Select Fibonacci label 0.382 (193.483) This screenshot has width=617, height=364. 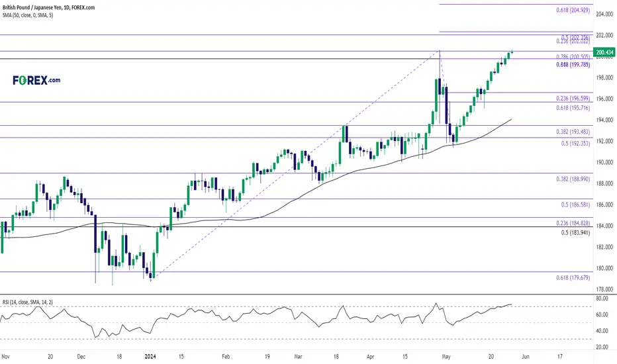(x=573, y=132)
